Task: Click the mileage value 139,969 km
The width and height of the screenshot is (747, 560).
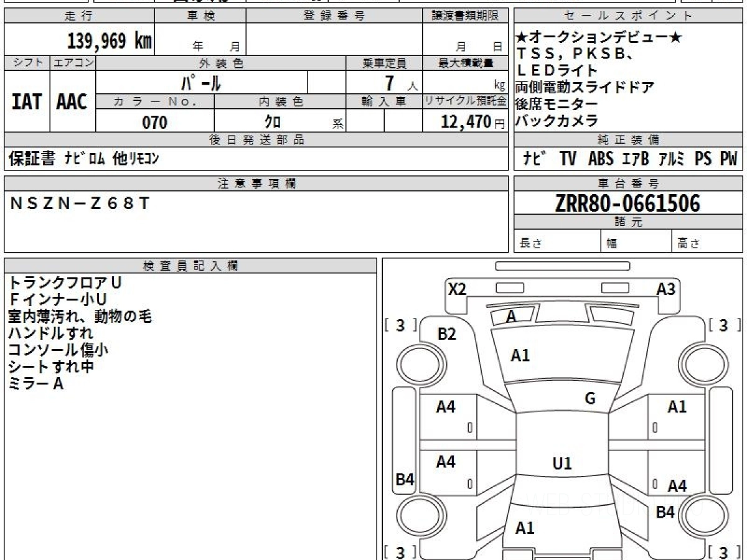Action: 109,41
